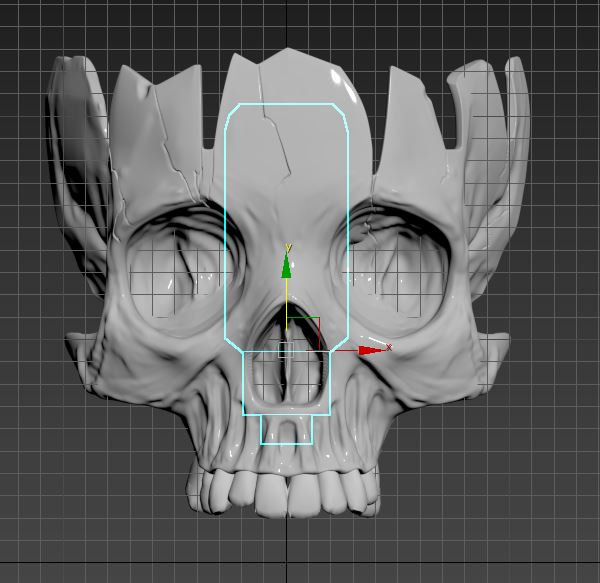This screenshot has height=583, width=600.
Task: Click the gizmo's center pivot square
Action: pos(286,350)
